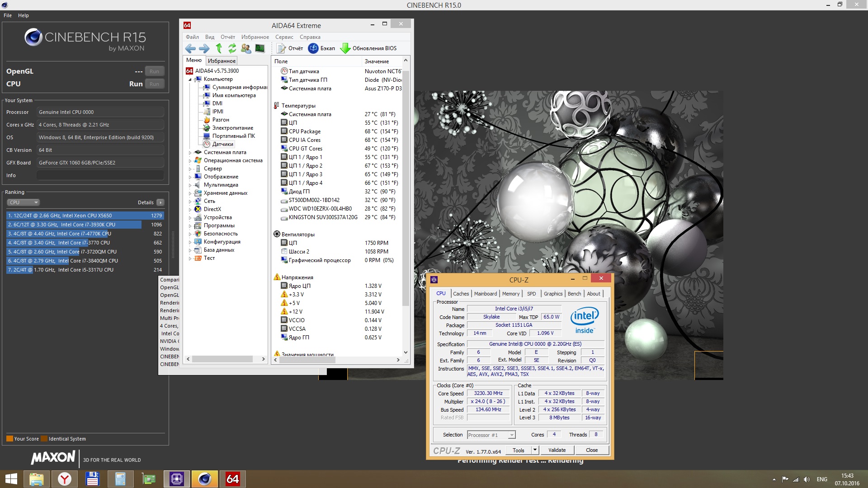Collapse the Компьютер tree node

[190, 80]
